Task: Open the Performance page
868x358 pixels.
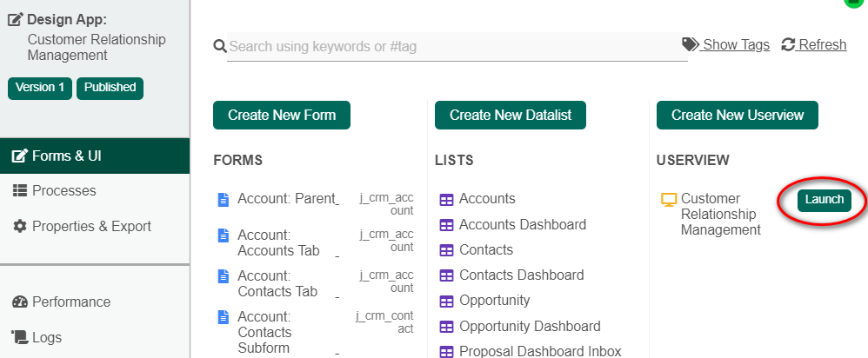Action: pos(71,302)
